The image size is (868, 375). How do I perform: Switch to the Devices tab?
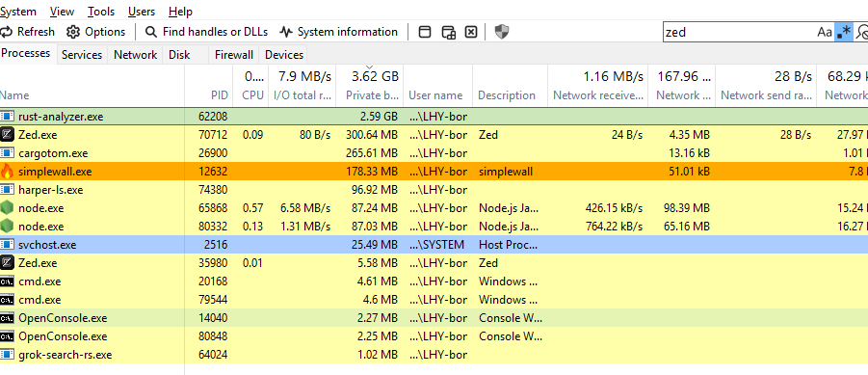coord(284,55)
